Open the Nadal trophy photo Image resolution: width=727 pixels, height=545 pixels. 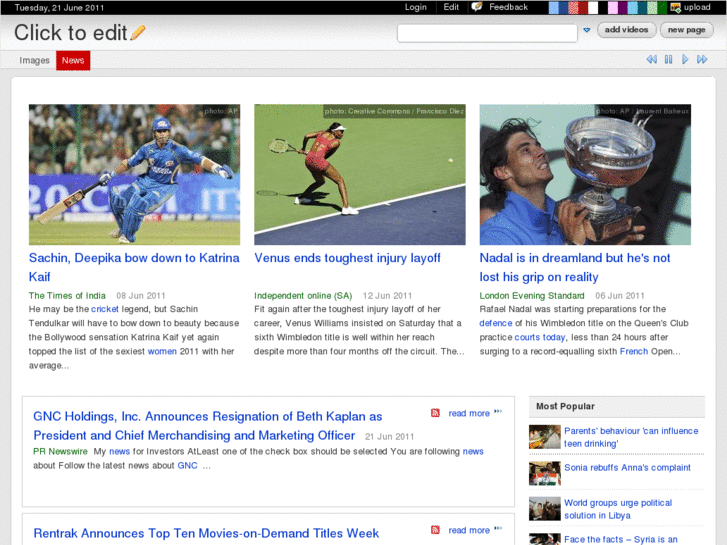pyautogui.click(x=585, y=174)
